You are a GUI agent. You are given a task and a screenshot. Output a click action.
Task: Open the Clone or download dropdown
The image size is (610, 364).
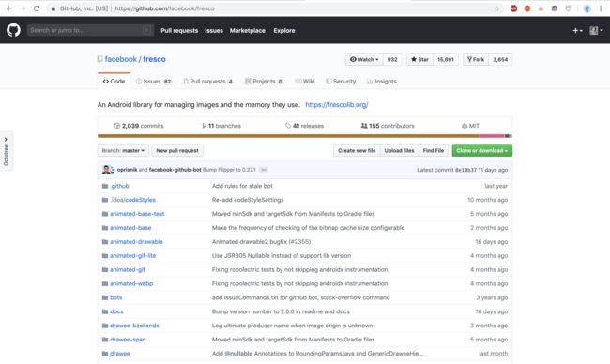click(x=482, y=150)
